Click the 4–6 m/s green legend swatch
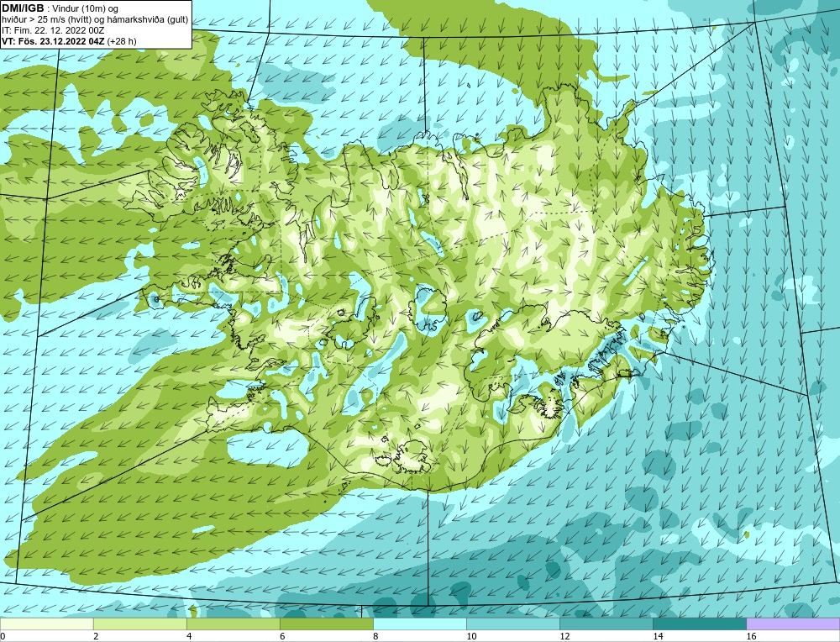The image size is (840, 642). tap(233, 624)
